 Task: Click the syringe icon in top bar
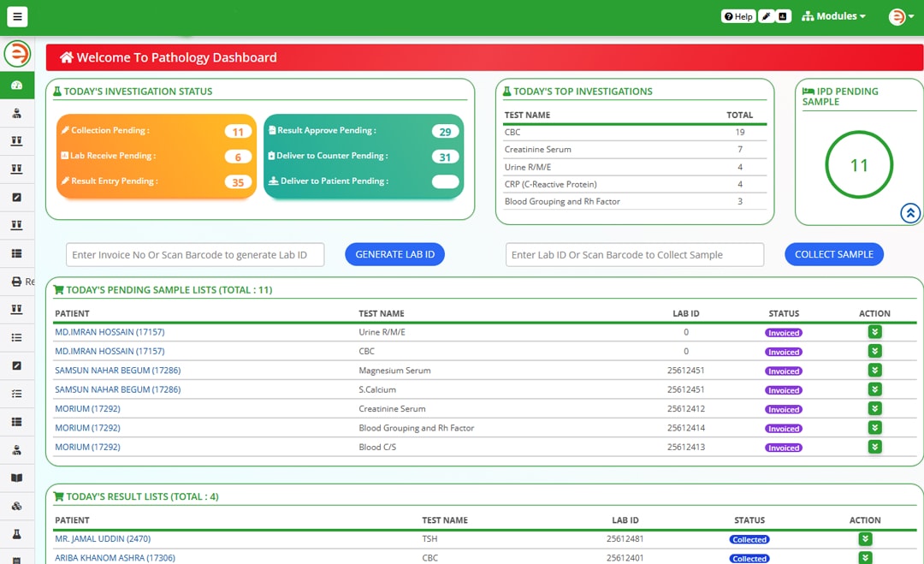click(x=767, y=16)
